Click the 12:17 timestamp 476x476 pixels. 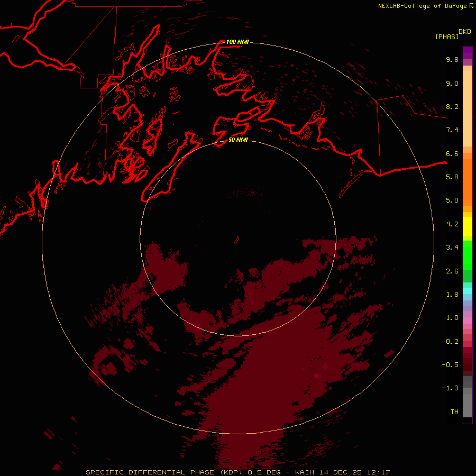(x=378, y=472)
